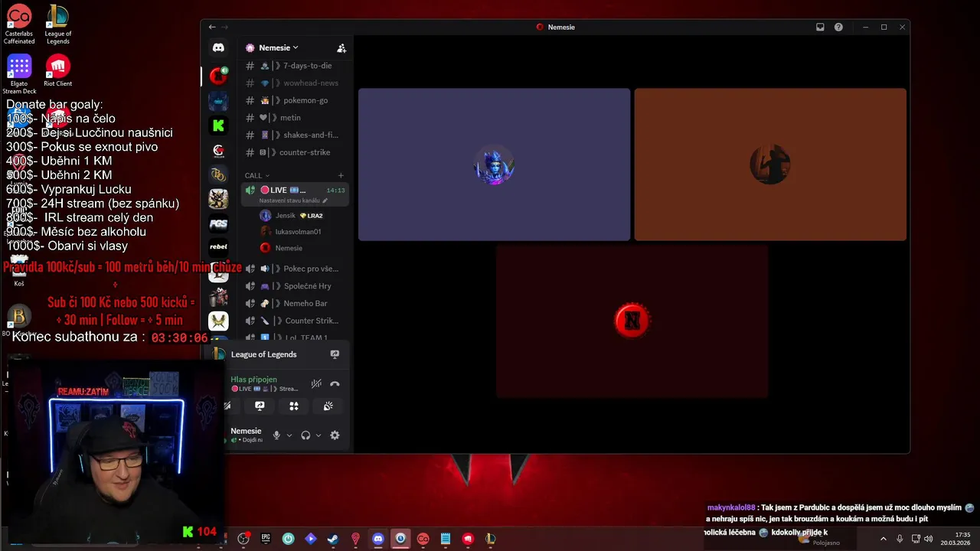Open Steam from the taskbar
Image resolution: width=980 pixels, height=551 pixels.
pos(332,539)
